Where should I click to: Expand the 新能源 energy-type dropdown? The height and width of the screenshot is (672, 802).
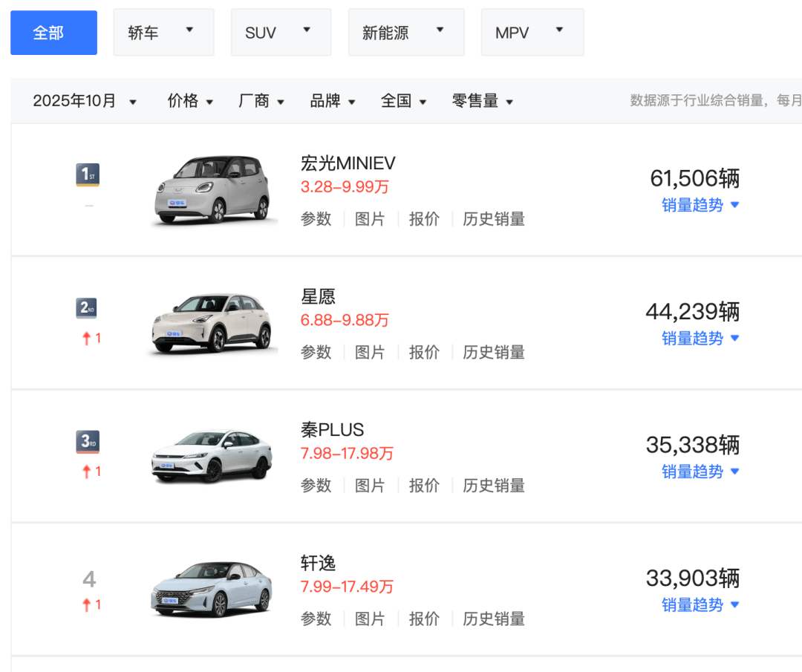[x=406, y=32]
